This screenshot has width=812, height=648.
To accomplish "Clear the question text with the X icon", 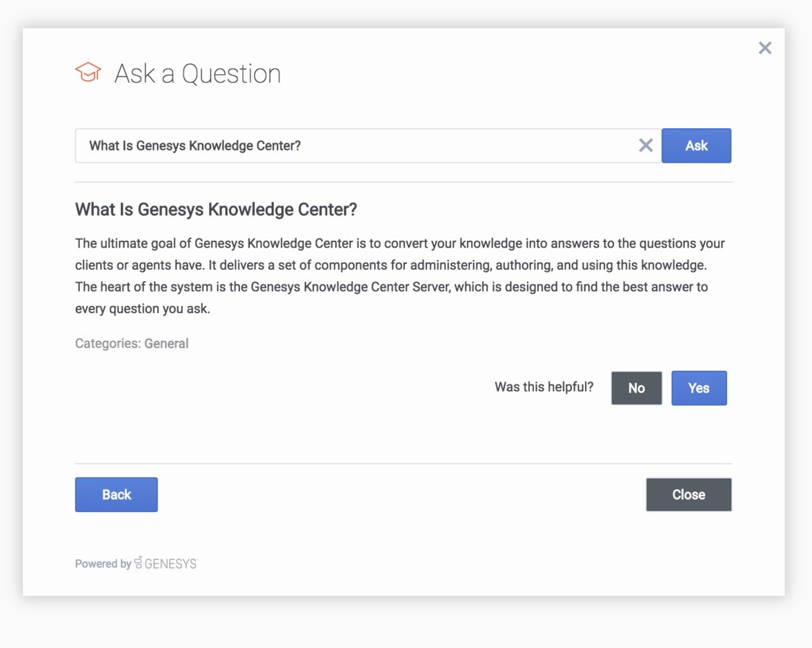I will pos(646,145).
